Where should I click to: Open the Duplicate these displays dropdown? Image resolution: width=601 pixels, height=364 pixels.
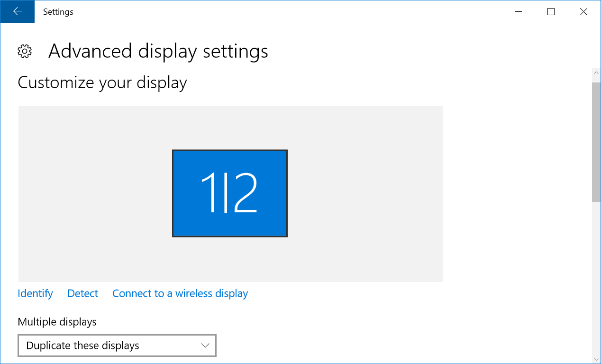point(117,346)
